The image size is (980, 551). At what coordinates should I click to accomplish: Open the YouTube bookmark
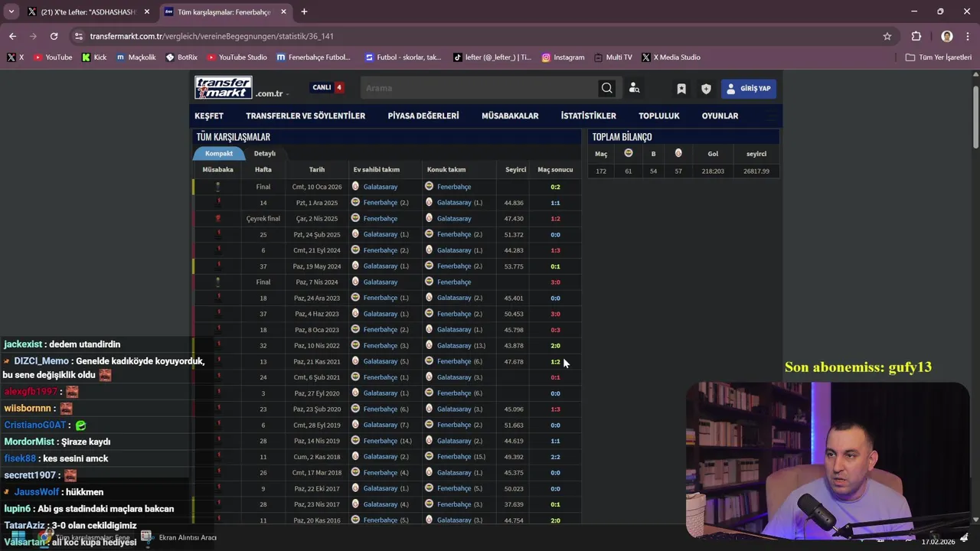coord(53,57)
